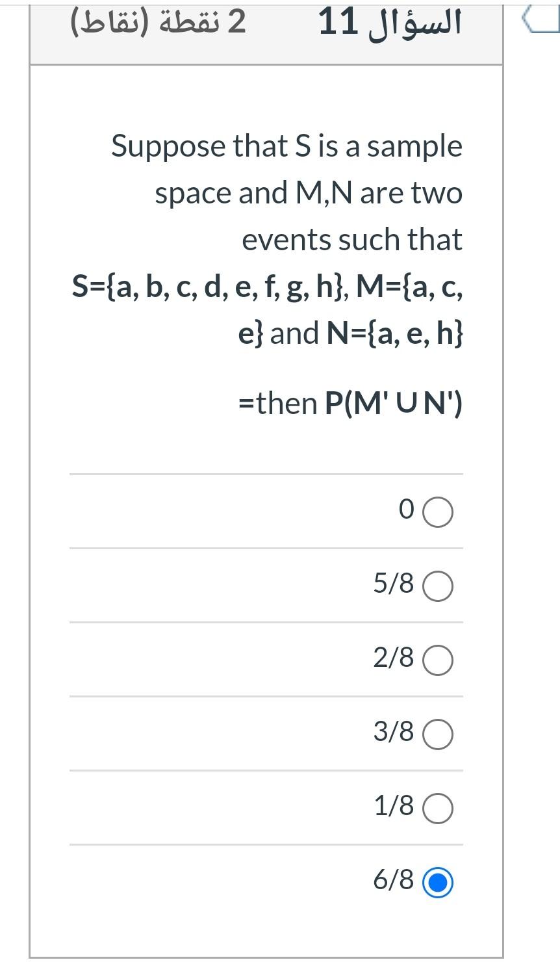Click the 2 points label in header

[158, 23]
